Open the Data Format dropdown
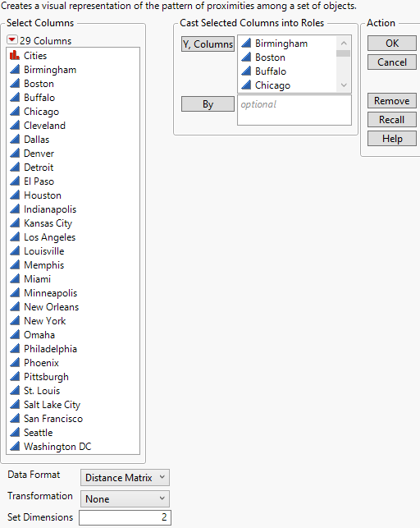 [125, 477]
